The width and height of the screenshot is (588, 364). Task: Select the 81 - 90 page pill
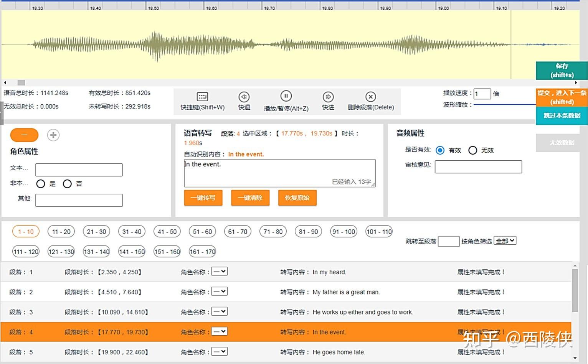point(308,232)
